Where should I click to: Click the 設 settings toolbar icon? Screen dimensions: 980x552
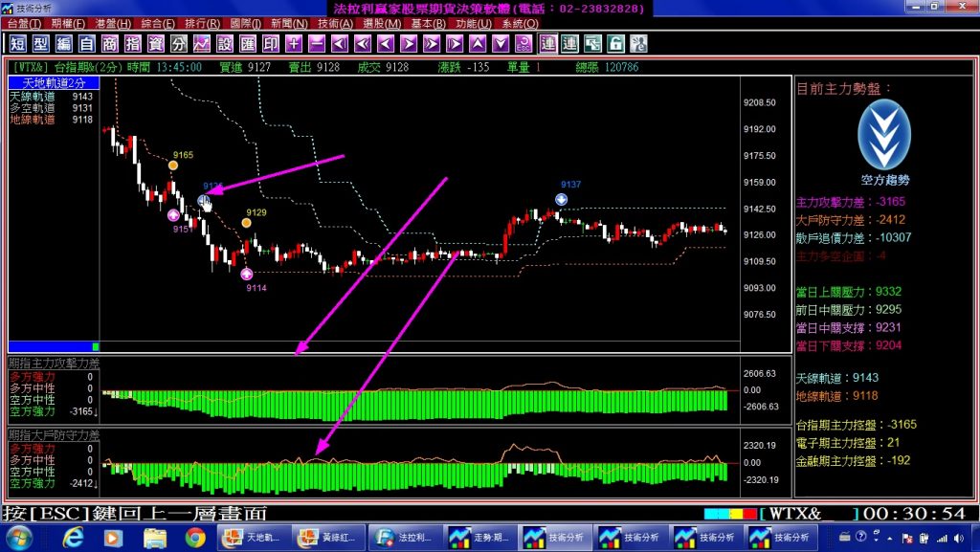pyautogui.click(x=225, y=43)
